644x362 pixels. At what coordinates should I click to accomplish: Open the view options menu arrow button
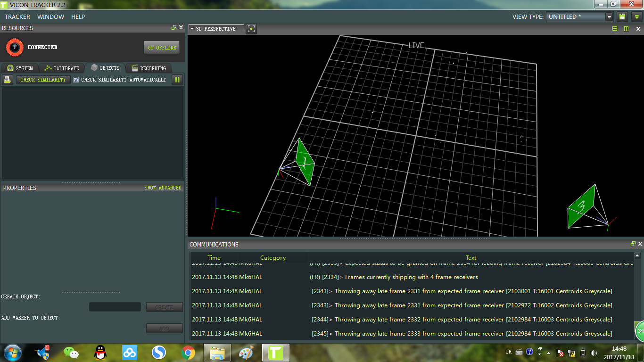pyautogui.click(x=636, y=16)
